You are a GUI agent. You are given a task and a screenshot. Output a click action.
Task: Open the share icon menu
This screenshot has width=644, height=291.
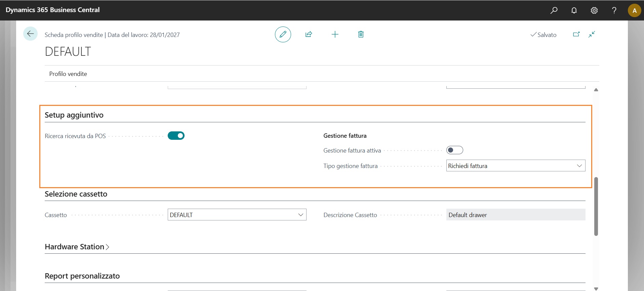pyautogui.click(x=309, y=34)
